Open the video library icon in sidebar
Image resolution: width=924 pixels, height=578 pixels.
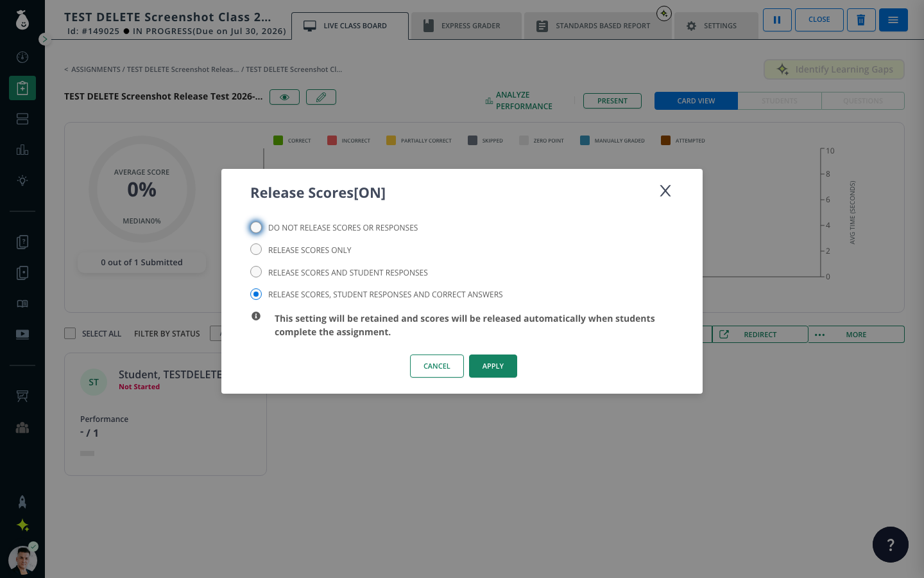point(22,334)
